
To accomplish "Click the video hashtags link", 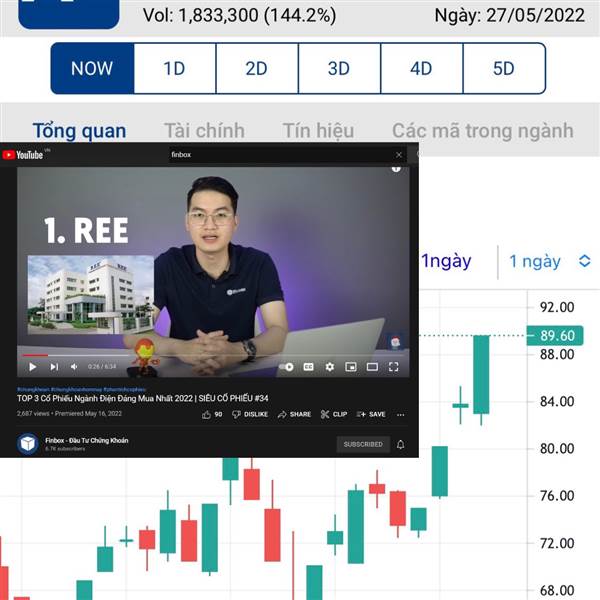I will 81,390.
